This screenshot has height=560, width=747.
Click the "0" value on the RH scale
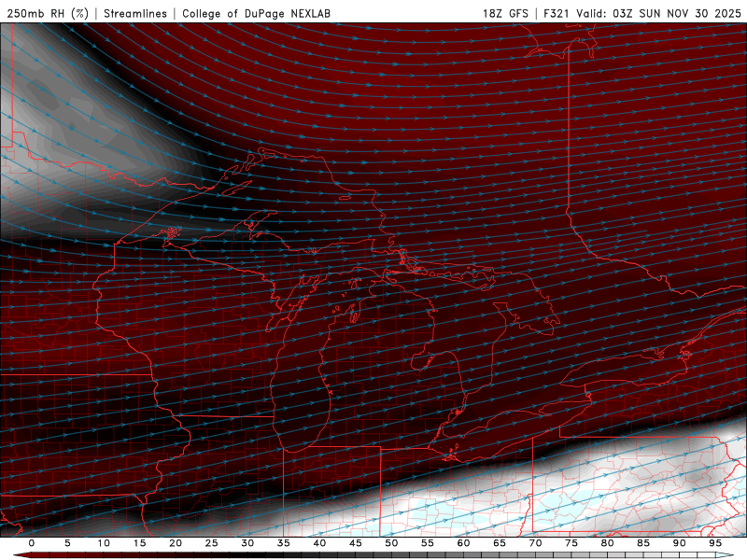(x=32, y=543)
